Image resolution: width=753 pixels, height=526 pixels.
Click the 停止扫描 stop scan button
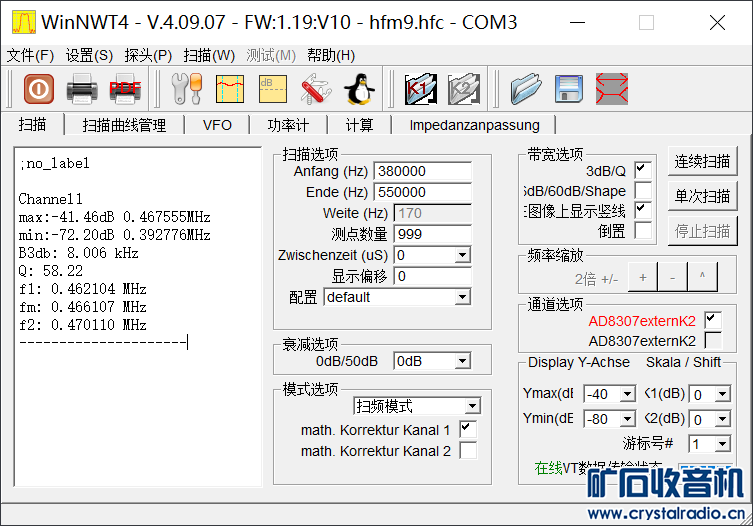coord(702,231)
